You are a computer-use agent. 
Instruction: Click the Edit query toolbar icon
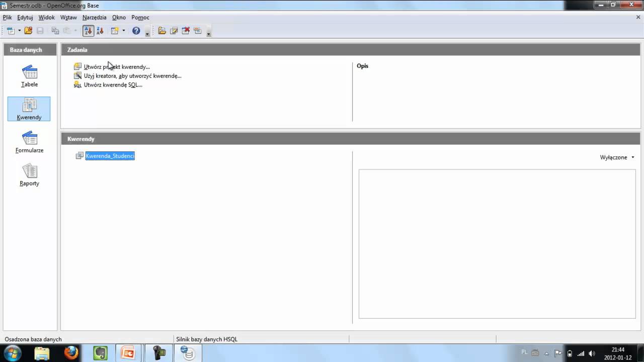coord(174,31)
